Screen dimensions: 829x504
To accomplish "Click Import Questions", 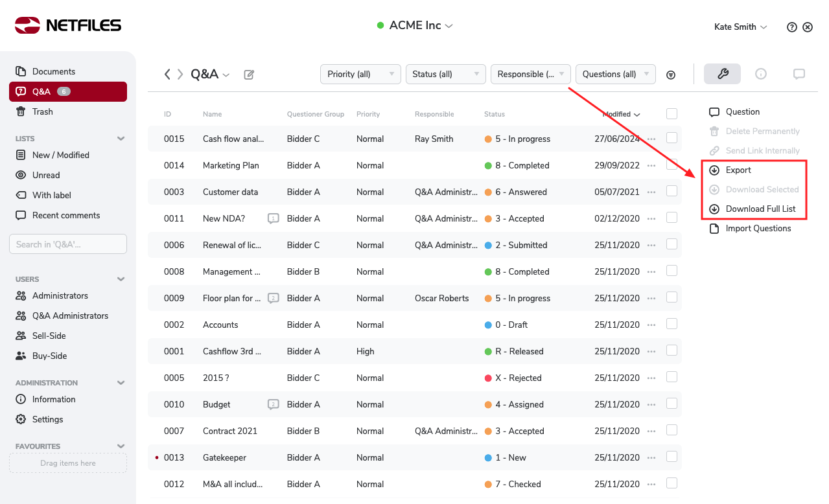I will pos(758,228).
